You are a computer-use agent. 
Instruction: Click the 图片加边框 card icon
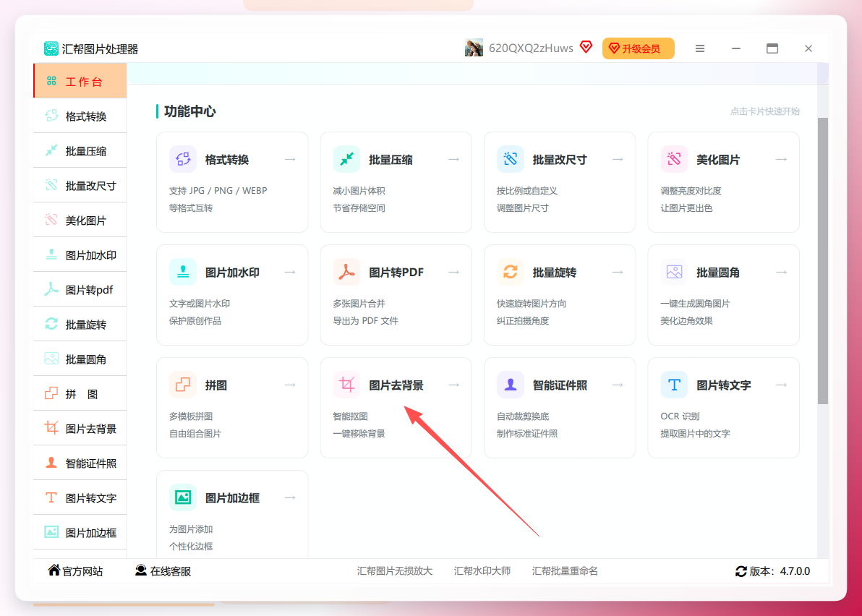(x=183, y=497)
